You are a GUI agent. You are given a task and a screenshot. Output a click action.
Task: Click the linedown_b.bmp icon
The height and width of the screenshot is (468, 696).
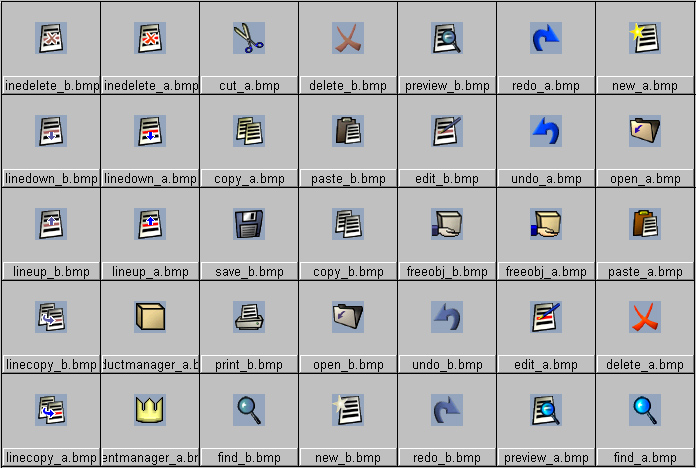[x=51, y=131]
